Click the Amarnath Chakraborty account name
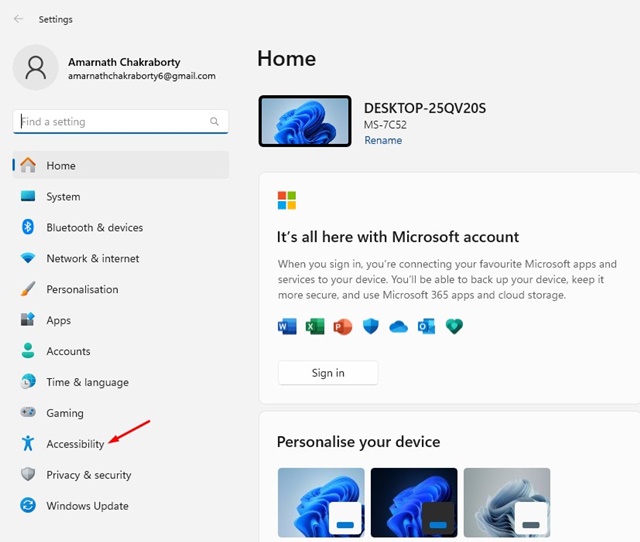Screen dimensions: 640x542 coord(124,62)
